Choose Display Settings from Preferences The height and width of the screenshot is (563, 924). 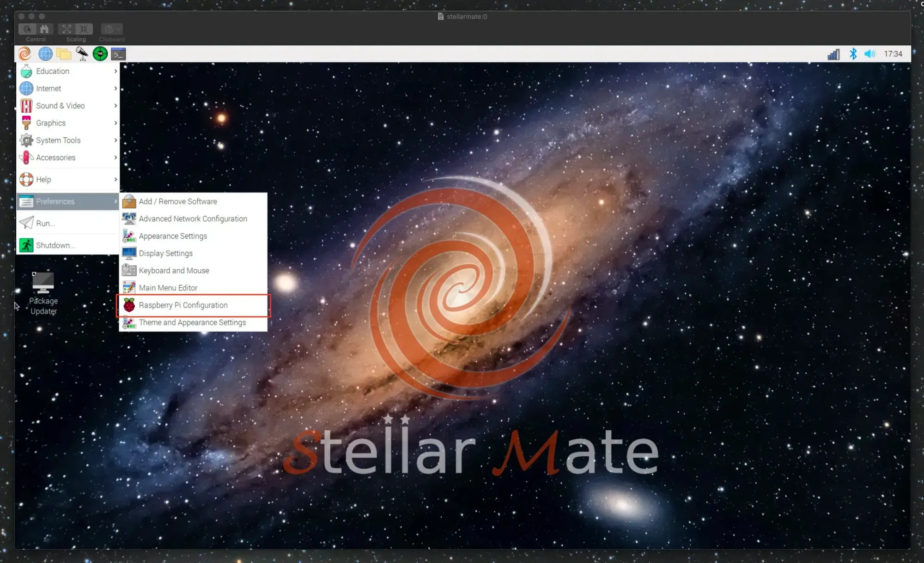click(x=165, y=254)
